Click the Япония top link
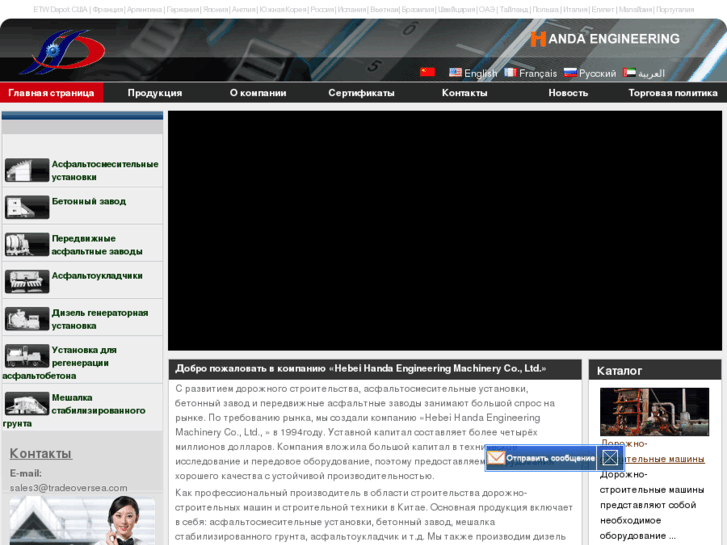Viewport: 727px width, 545px height. (216, 9)
